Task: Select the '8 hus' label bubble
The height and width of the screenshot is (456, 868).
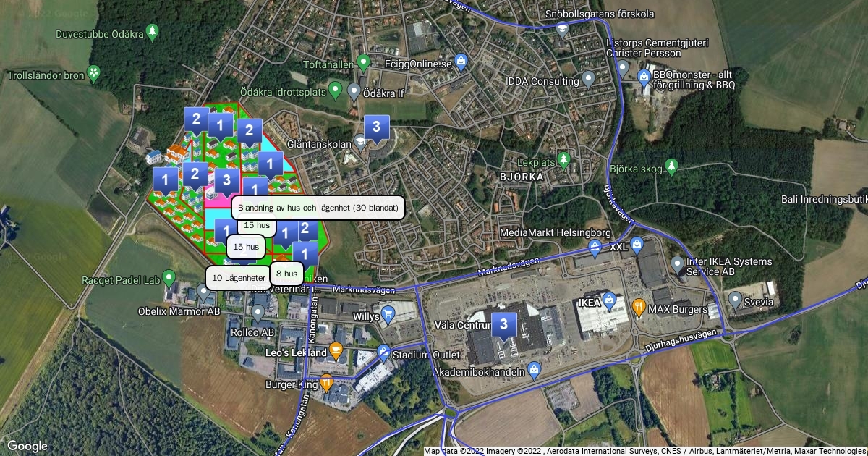Action: click(x=286, y=274)
